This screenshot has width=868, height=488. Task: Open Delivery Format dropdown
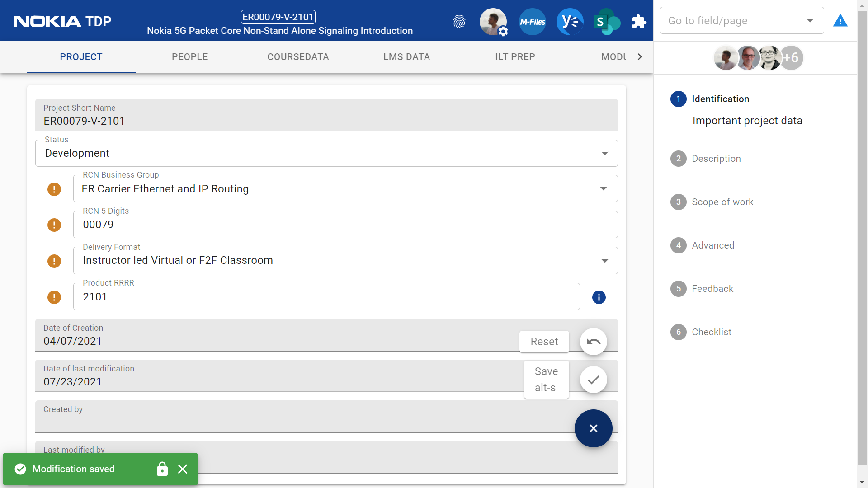[x=345, y=261]
